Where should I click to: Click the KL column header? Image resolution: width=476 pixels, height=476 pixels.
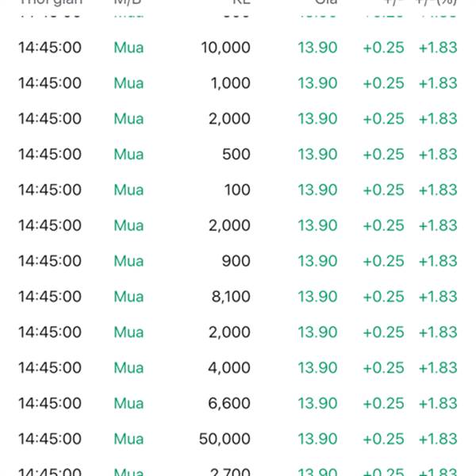pyautogui.click(x=242, y=2)
